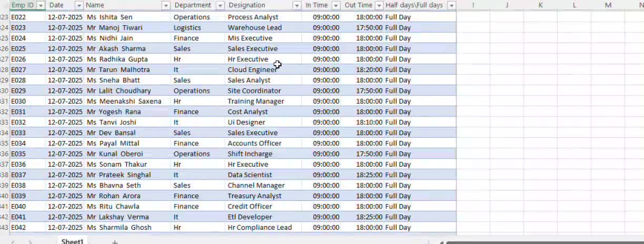
Task: Select the Etl Developer cell
Action: (263, 217)
